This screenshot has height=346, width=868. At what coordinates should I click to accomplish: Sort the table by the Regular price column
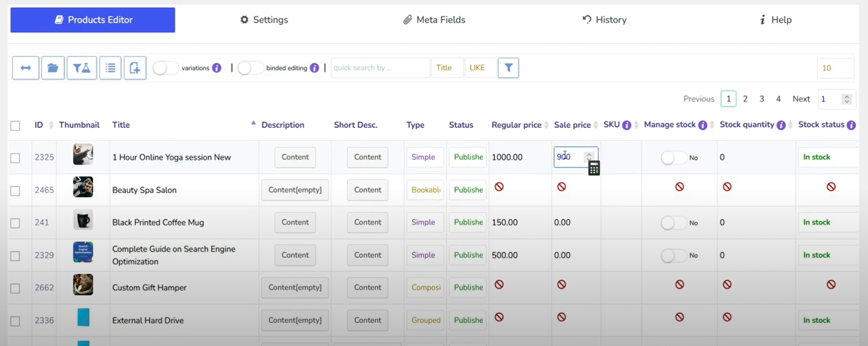546,125
